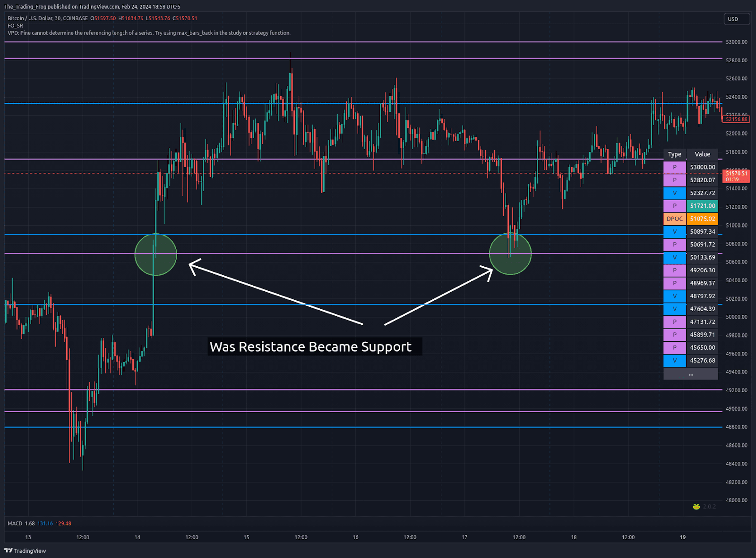Select the table value 45899.71
Viewport: 756px width, 558px height.
702,335
